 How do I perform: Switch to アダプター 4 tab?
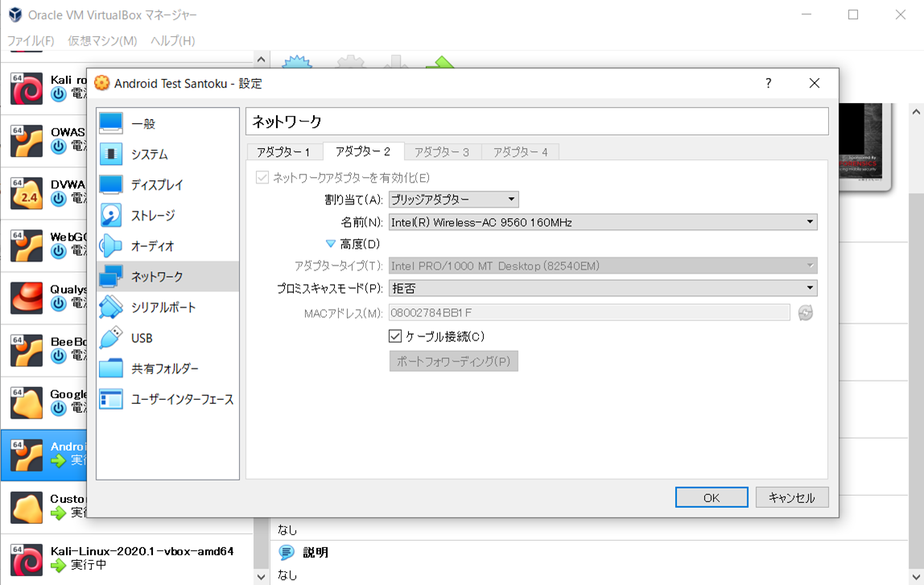(521, 152)
